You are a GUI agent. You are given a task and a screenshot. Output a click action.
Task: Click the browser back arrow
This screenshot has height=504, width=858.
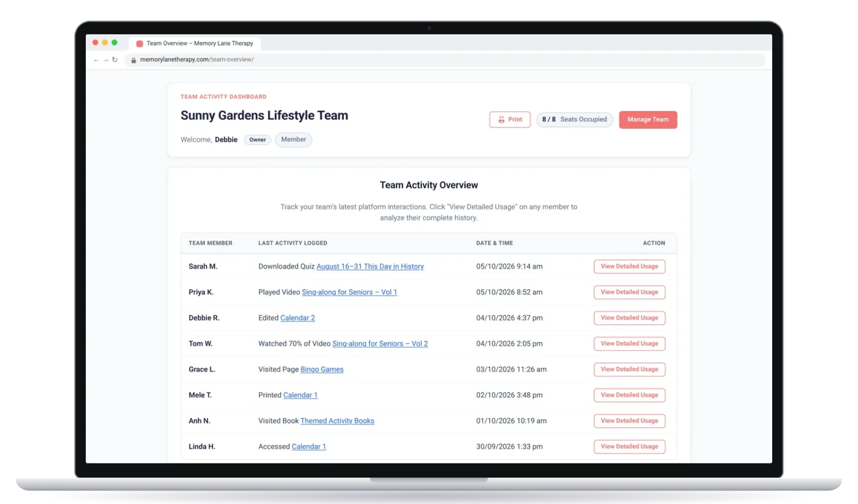[96, 60]
